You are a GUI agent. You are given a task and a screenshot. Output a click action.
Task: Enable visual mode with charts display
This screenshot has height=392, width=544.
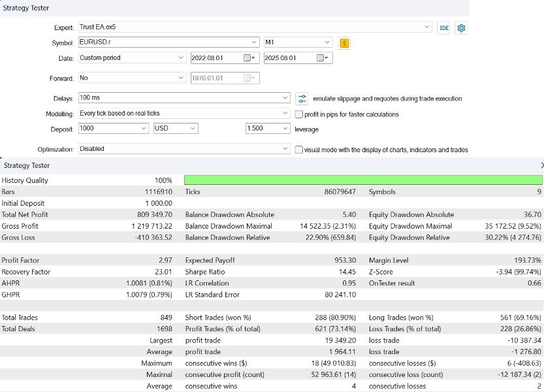(298, 150)
